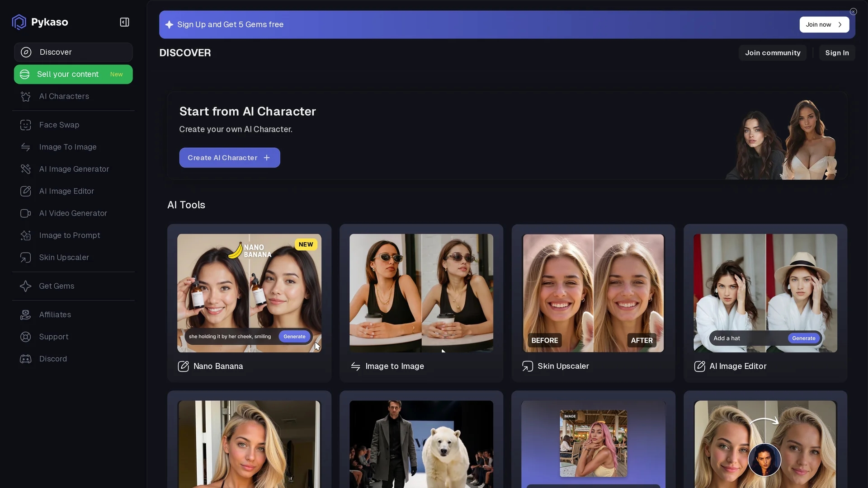Click the Join community button

pos(773,53)
